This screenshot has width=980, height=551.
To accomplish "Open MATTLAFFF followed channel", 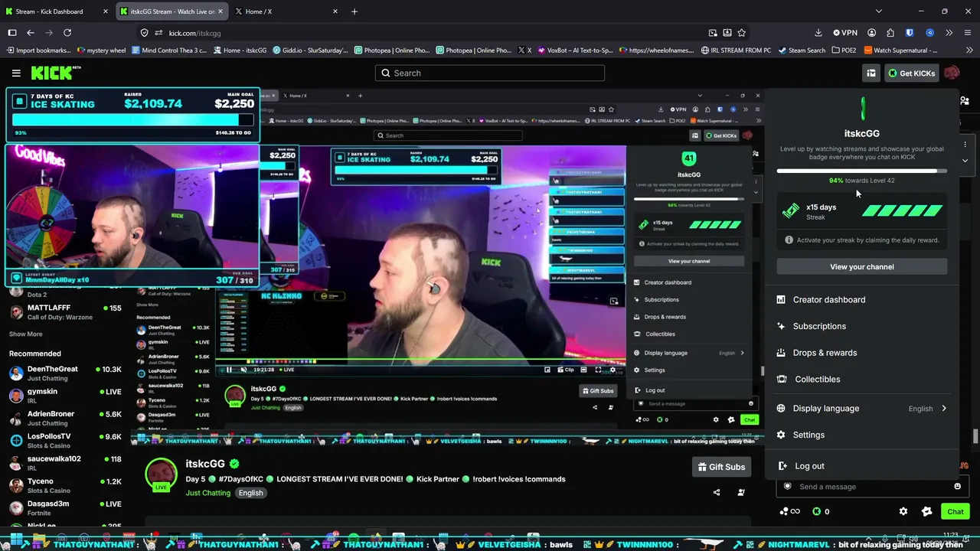I will (x=65, y=312).
